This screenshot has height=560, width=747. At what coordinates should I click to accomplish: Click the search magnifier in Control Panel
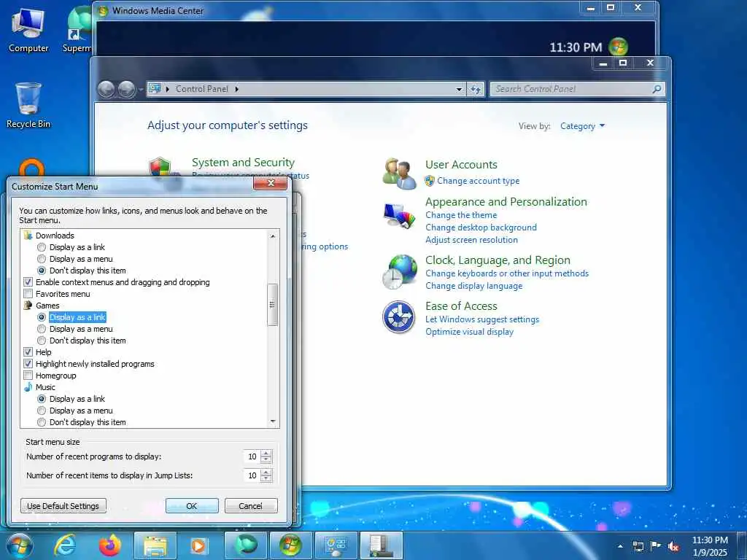657,89
